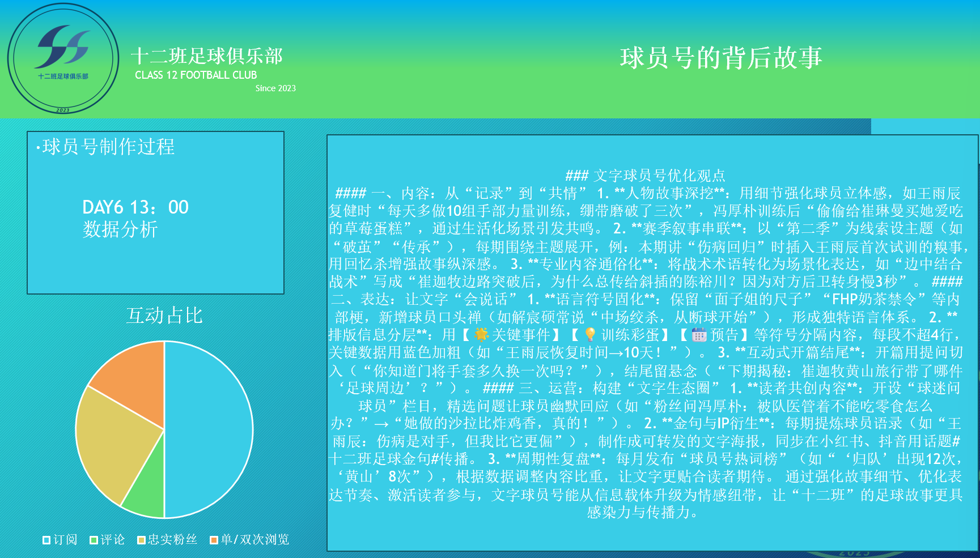Click the yellow 忠实粉丝 legend marker

click(x=141, y=540)
